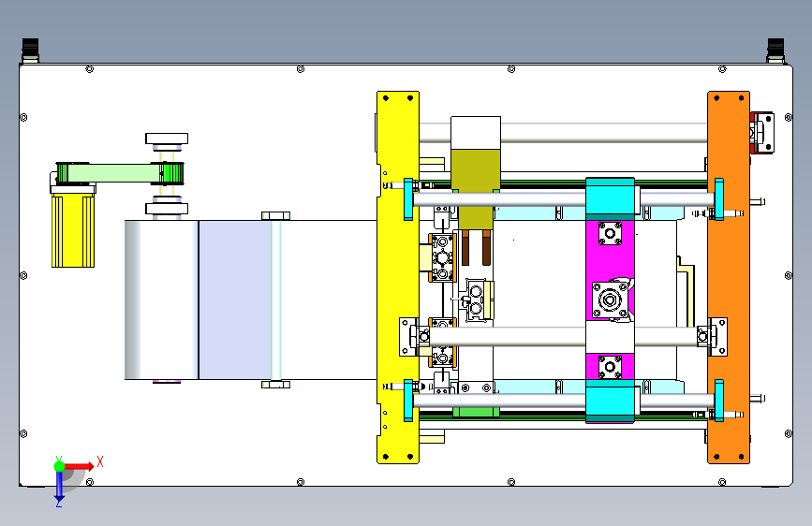This screenshot has height=526, width=812.
Task: Select the white block above olive block
Action: 476,133
